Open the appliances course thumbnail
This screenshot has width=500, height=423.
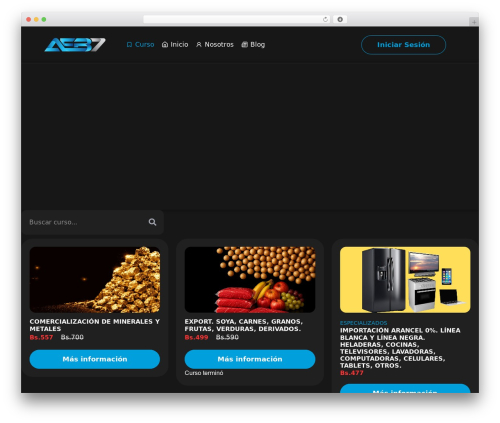click(405, 280)
